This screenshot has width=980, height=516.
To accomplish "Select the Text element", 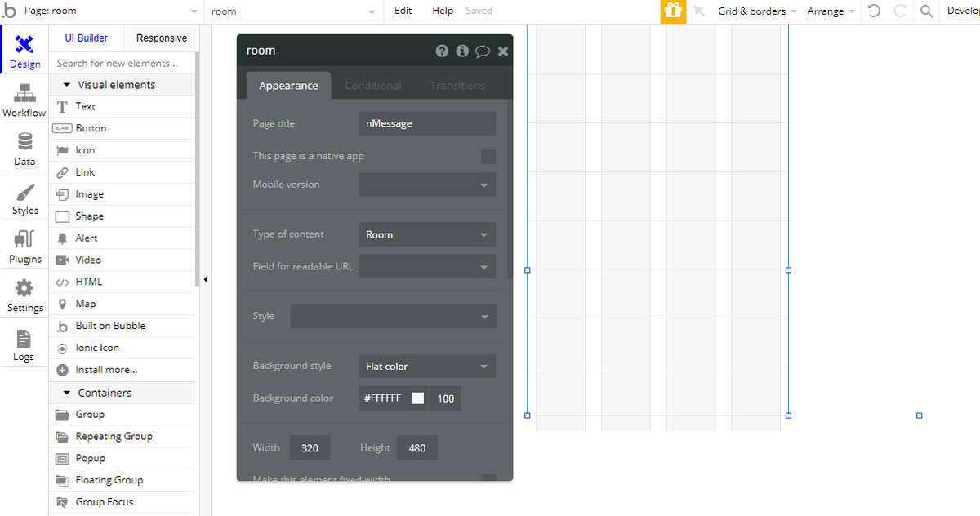I will 122,106.
